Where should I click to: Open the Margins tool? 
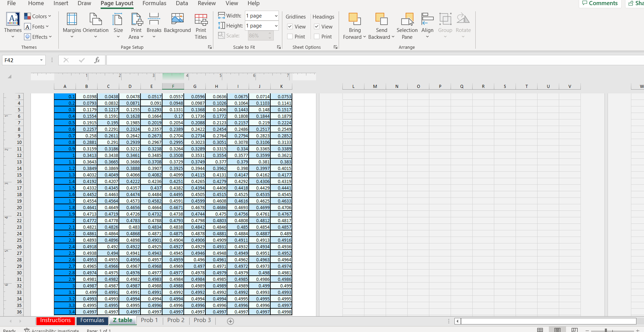pos(71,25)
